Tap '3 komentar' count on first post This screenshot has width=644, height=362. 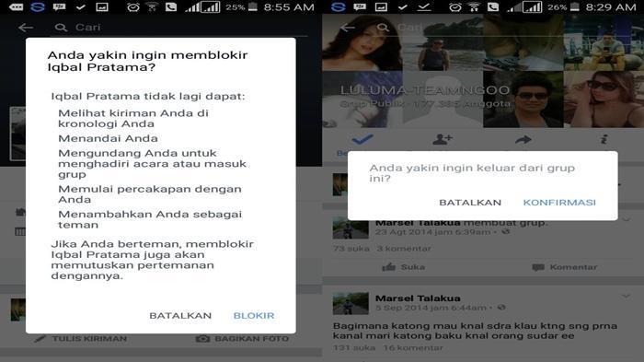pyautogui.click(x=404, y=249)
